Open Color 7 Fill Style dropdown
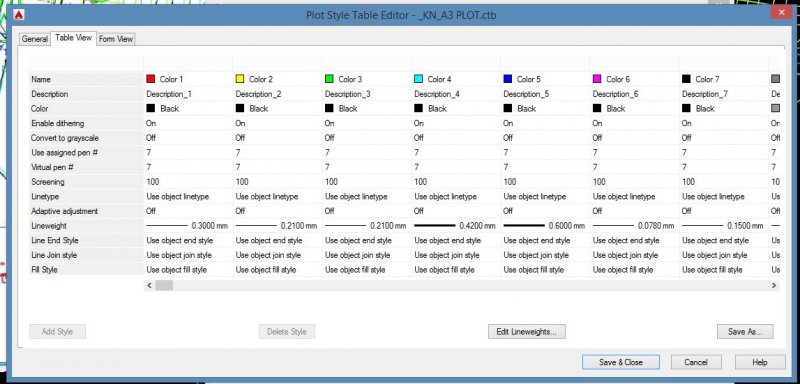800x384 pixels. [x=723, y=270]
